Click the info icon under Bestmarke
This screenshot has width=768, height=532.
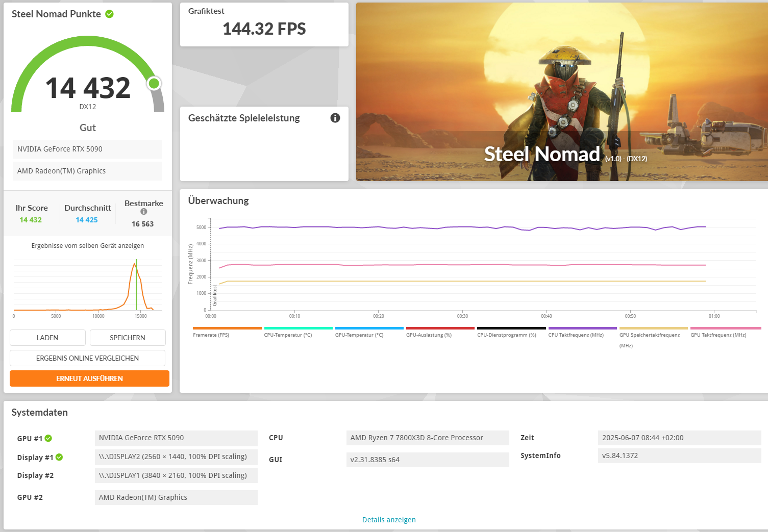(144, 212)
